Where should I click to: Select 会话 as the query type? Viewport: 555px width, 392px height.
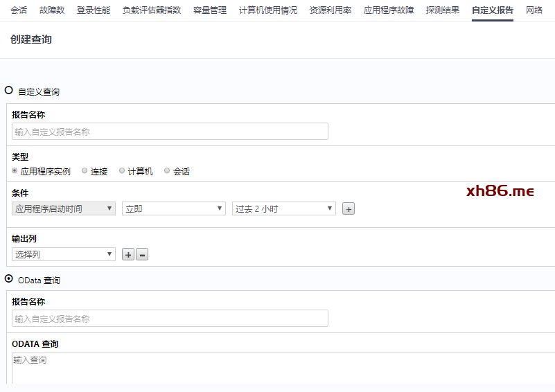click(167, 171)
